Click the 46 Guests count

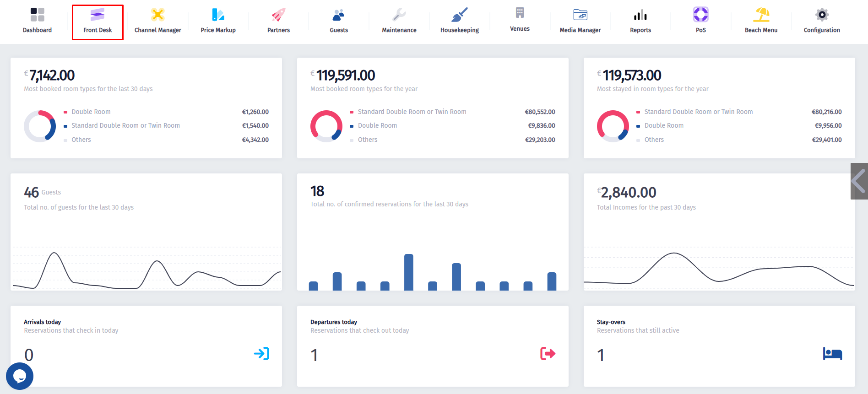tap(32, 192)
